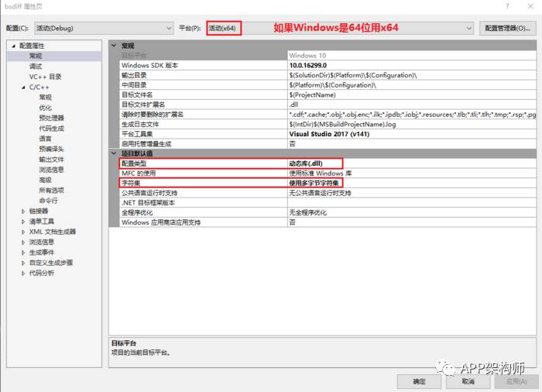Click the 配置管理器(O)... button
This screenshot has width=542, height=392.
(x=507, y=28)
